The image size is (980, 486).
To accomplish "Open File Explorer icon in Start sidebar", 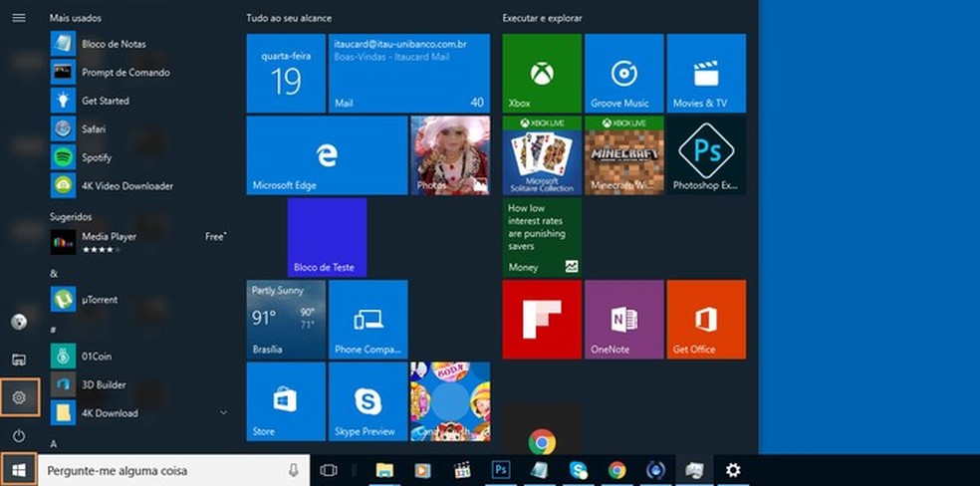I will 19,360.
